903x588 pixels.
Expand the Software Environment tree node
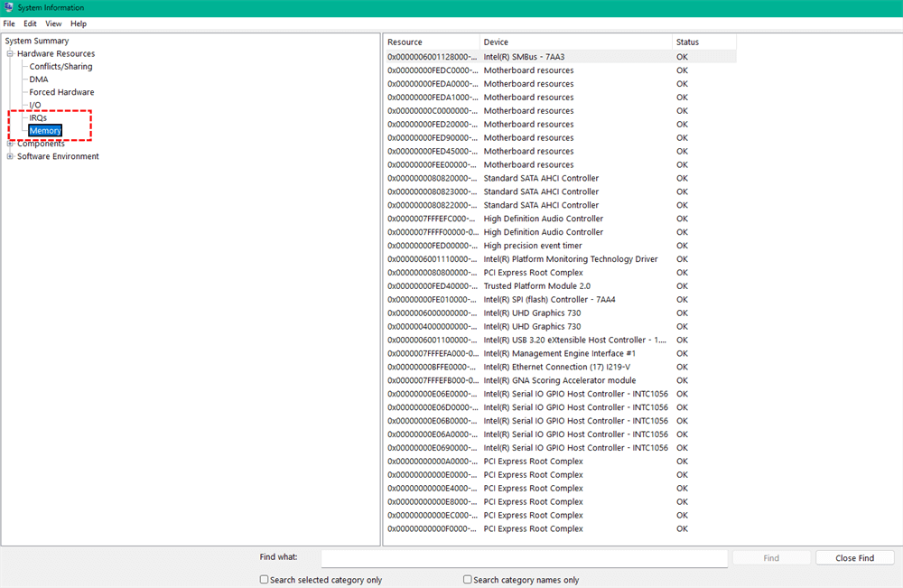(10, 156)
